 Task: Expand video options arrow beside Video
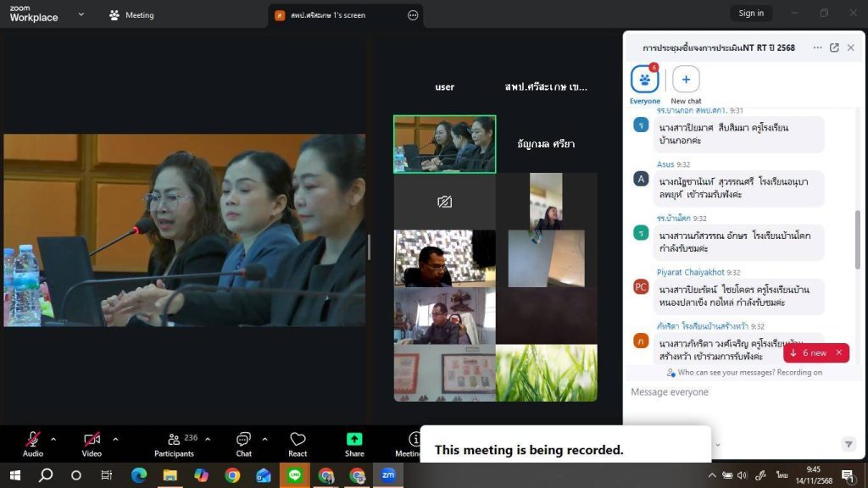[x=115, y=439]
